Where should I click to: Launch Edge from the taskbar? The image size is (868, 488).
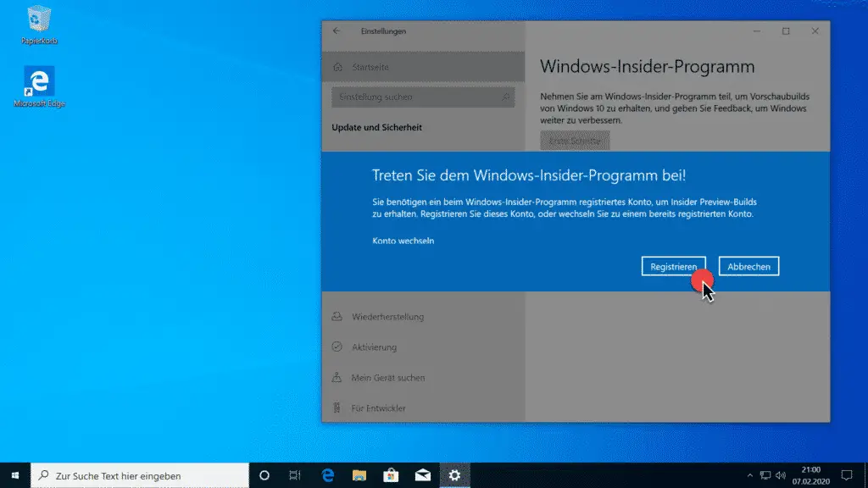[x=328, y=475]
